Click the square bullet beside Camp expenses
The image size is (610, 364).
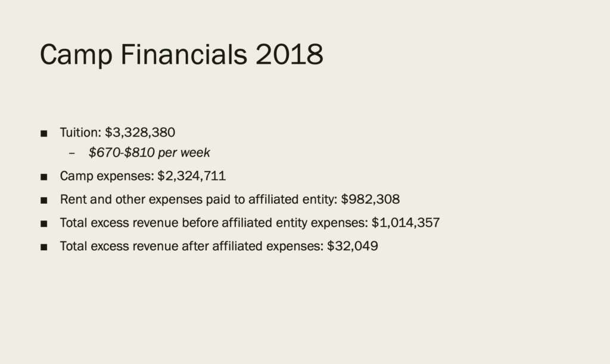(x=43, y=177)
